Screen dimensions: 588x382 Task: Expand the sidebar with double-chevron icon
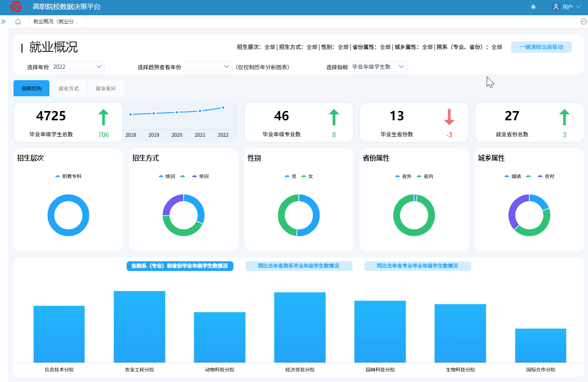pos(3,22)
